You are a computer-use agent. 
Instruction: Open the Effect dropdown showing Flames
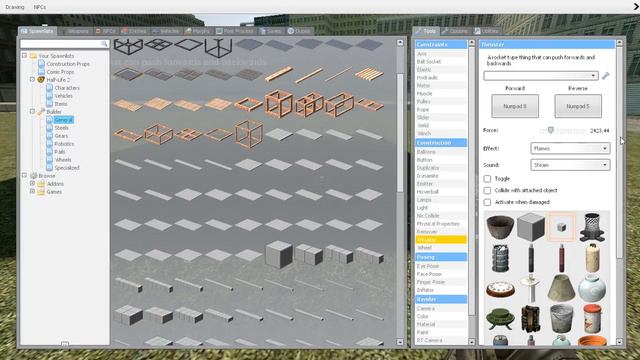[570, 149]
